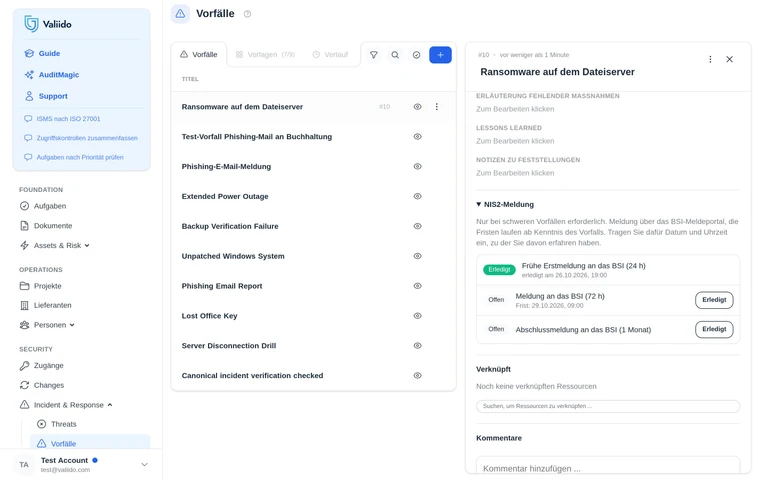Expand Assets & Risk menu
This screenshot has width=768, height=480.
pyautogui.click(x=54, y=245)
